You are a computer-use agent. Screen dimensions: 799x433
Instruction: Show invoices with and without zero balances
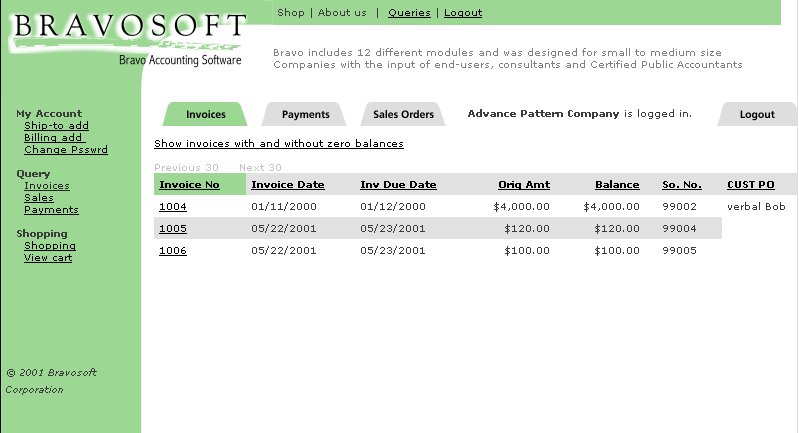tap(278, 144)
